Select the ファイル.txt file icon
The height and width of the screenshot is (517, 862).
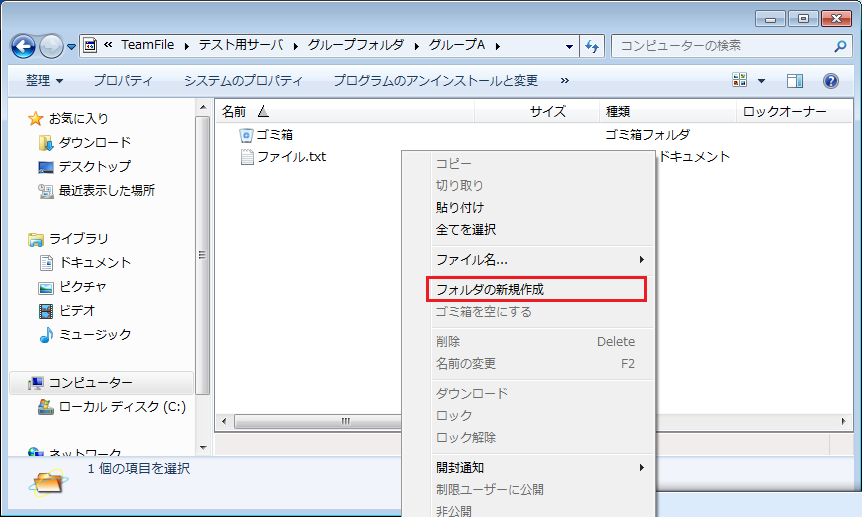(x=247, y=157)
